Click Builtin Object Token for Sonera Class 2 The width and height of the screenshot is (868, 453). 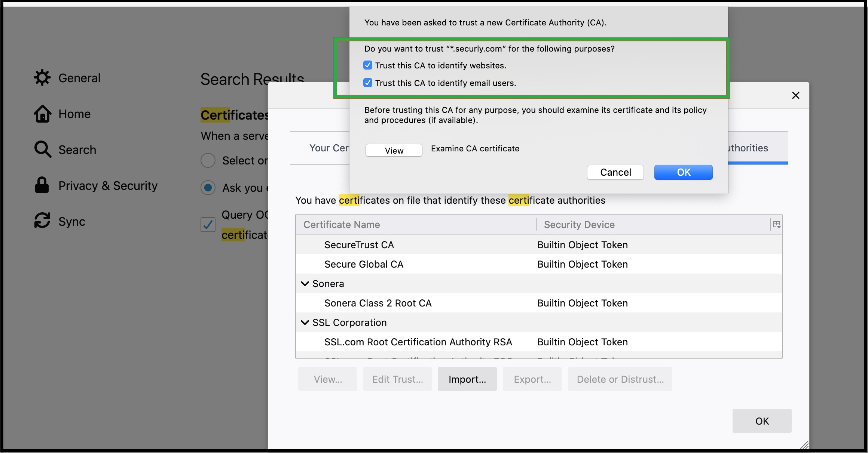583,303
